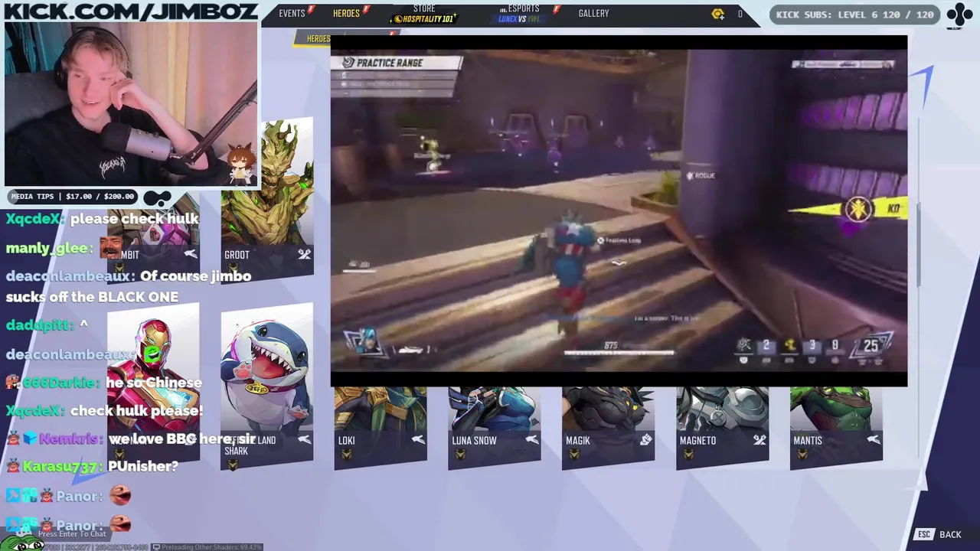Click Groot's vanguard role icon
Screen dimensions: 980x551
[x=304, y=254]
